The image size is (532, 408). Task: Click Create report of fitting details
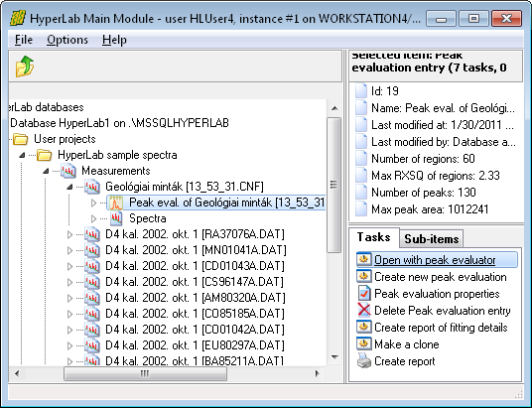441,328
